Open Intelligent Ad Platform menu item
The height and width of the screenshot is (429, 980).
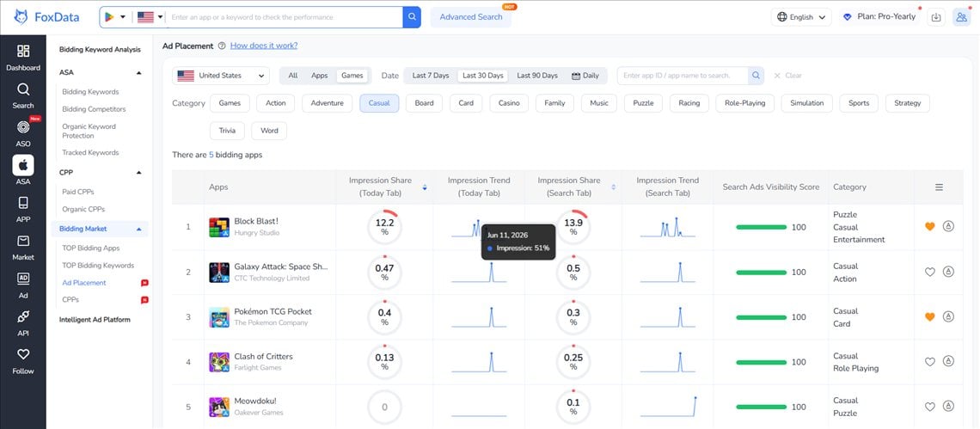tap(95, 320)
